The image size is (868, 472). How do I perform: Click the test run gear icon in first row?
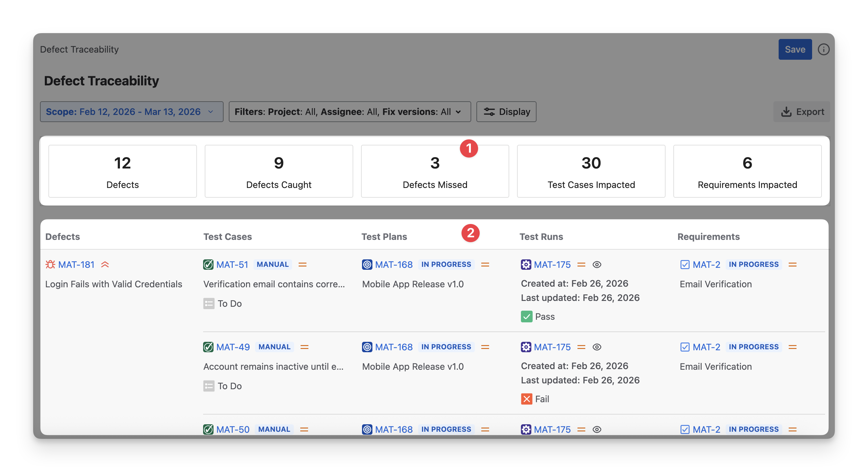pyautogui.click(x=526, y=265)
